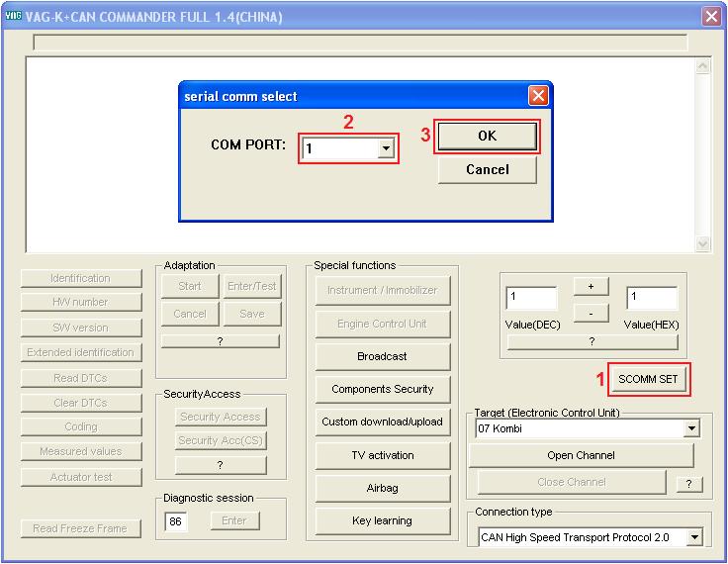Click the Extended identification button
This screenshot has height=564, width=728.
coord(81,352)
